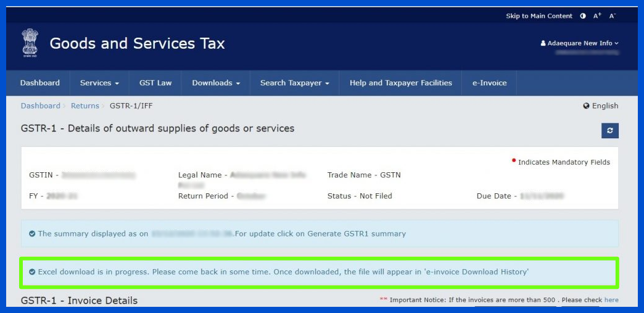Image resolution: width=644 pixels, height=313 pixels.
Task: Click the 'here' link in Important Notice
Action: click(611, 300)
